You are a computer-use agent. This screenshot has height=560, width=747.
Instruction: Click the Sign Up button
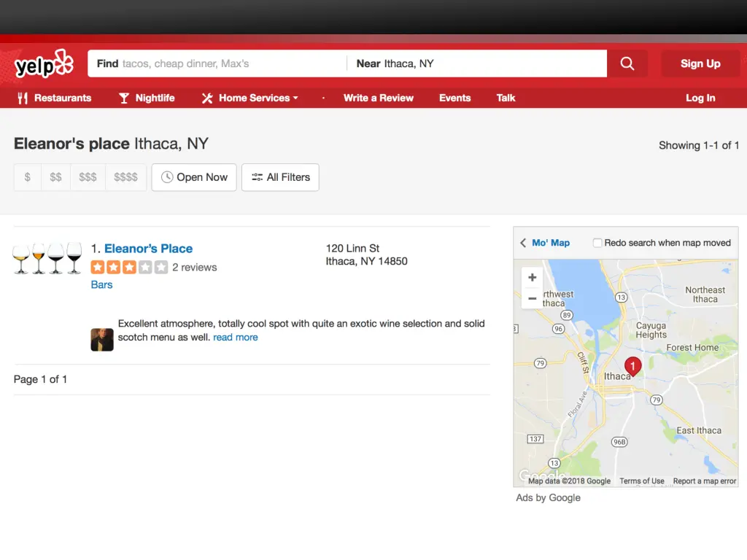click(700, 63)
